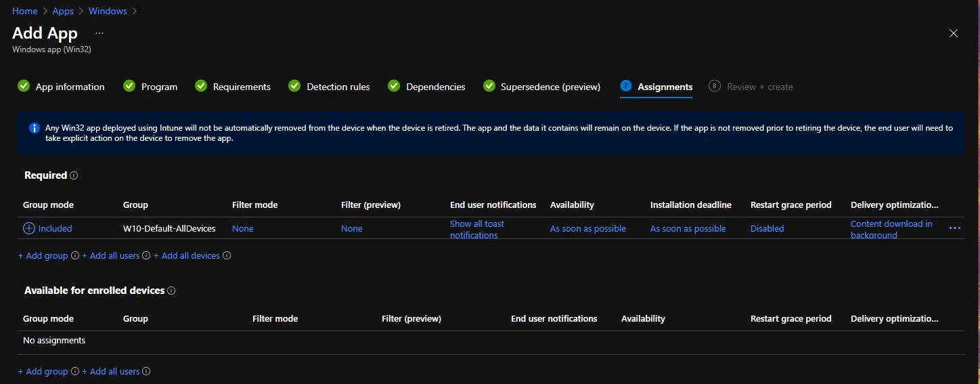
Task: Click info icon after Available section Add all users
Action: 147,372
